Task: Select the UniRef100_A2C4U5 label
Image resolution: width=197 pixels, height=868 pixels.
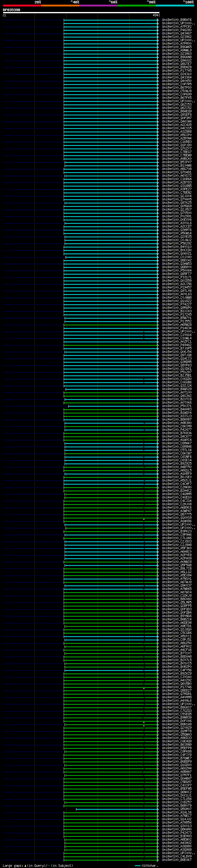Action: pyautogui.click(x=177, y=125)
